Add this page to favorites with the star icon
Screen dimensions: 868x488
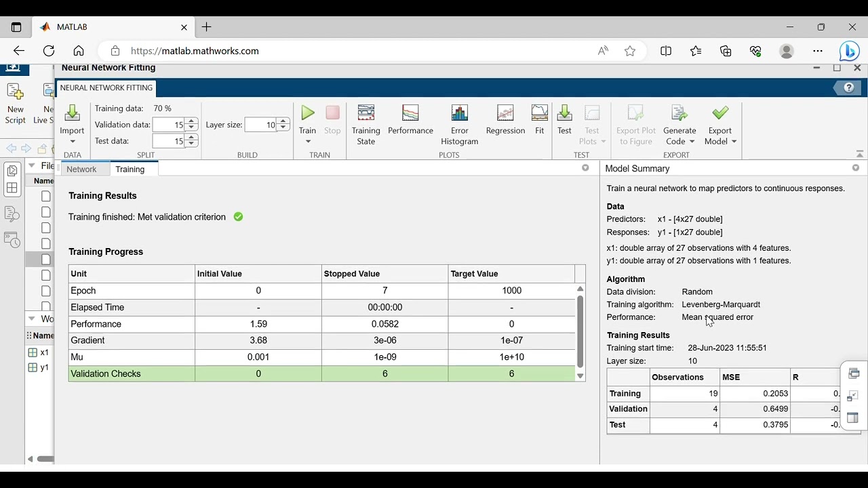[630, 51]
